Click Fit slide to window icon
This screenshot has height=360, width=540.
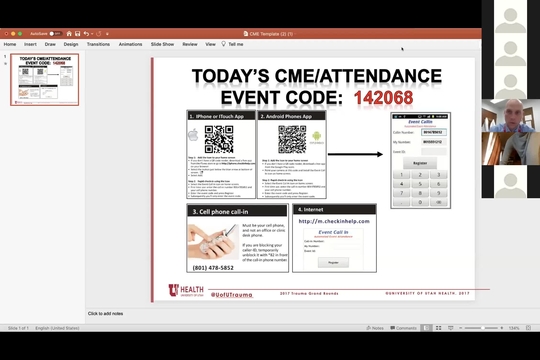point(529,328)
